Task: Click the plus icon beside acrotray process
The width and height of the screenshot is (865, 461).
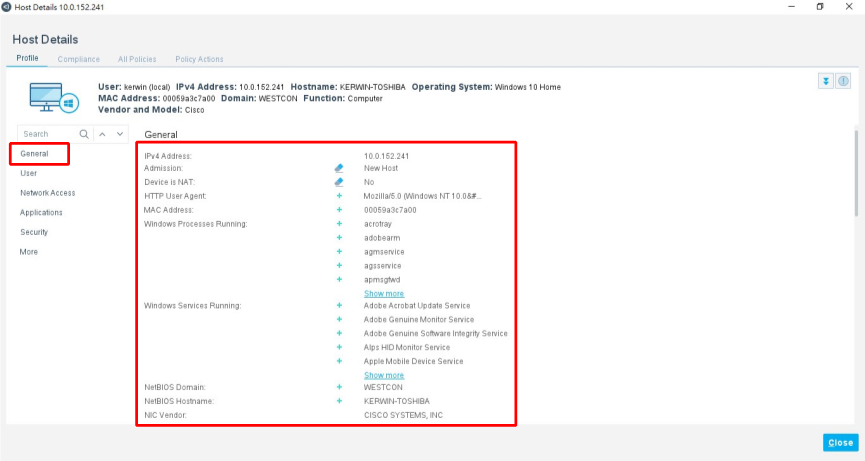Action: (x=339, y=223)
